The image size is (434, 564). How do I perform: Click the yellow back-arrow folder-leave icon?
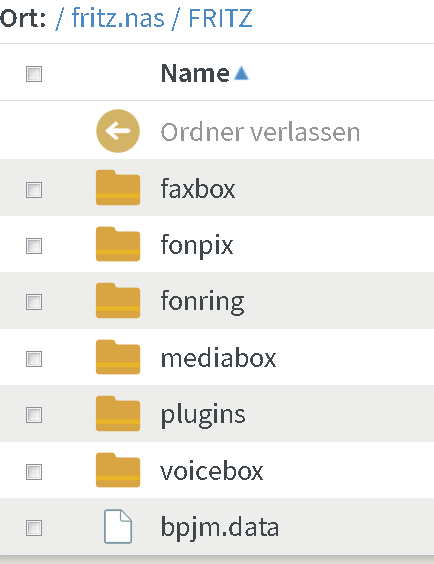coord(118,131)
